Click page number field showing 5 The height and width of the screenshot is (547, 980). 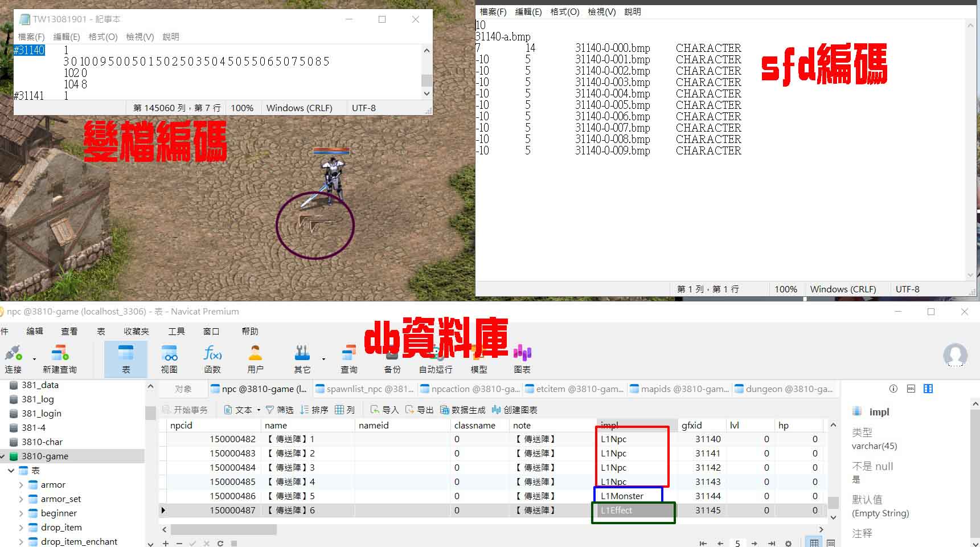pos(737,544)
